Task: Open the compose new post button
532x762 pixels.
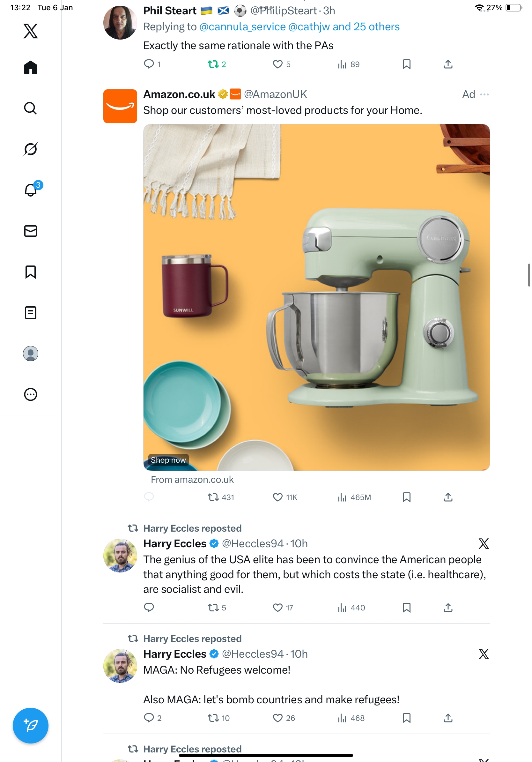Action: (31, 725)
